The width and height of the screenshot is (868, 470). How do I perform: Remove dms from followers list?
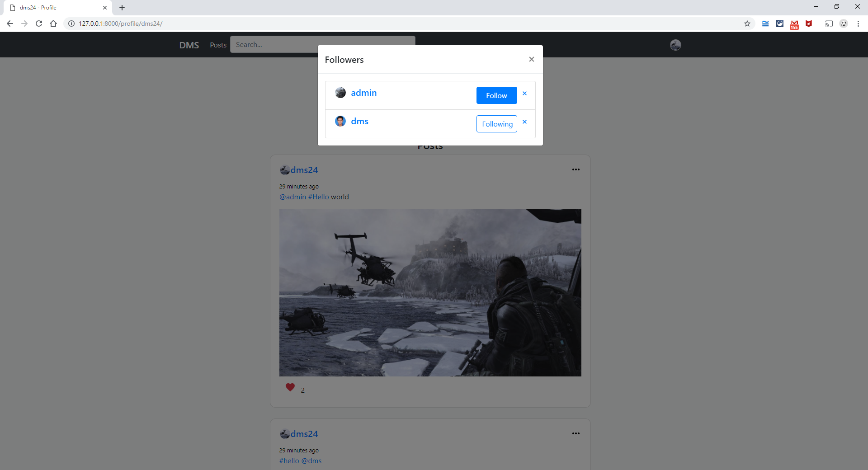click(x=524, y=122)
